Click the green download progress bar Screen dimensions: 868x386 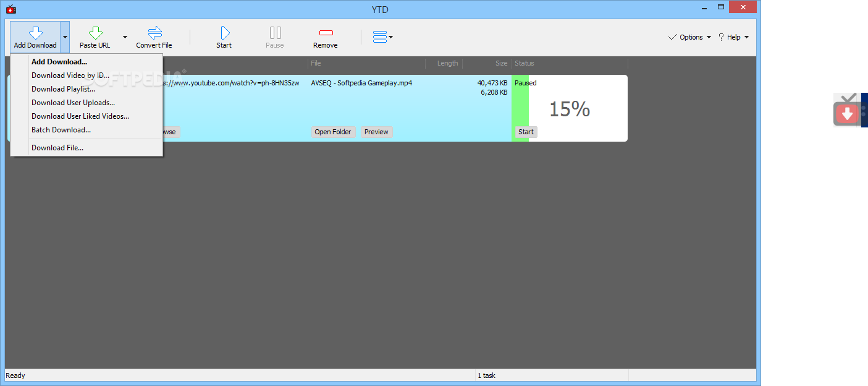(x=520, y=108)
